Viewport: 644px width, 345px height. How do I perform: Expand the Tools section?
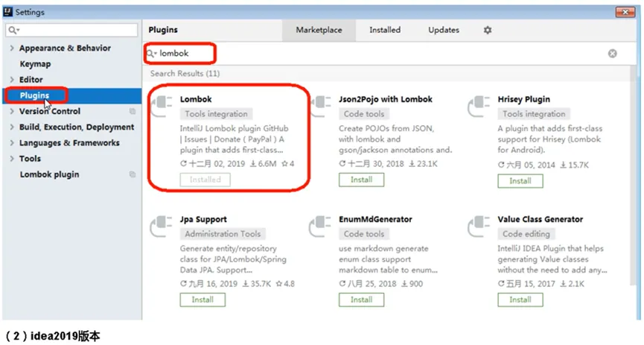pos(11,159)
